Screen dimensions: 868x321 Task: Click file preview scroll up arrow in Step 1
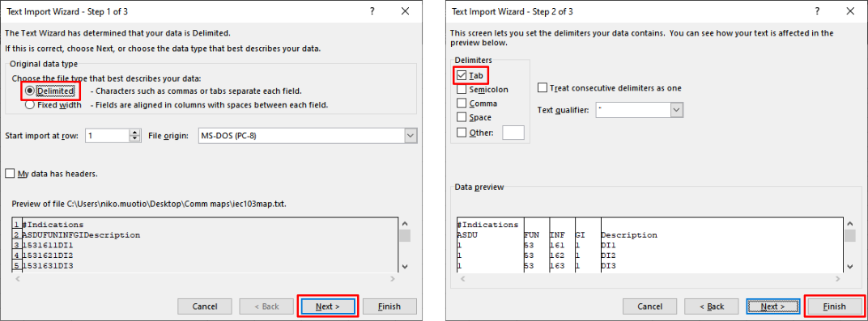click(405, 223)
